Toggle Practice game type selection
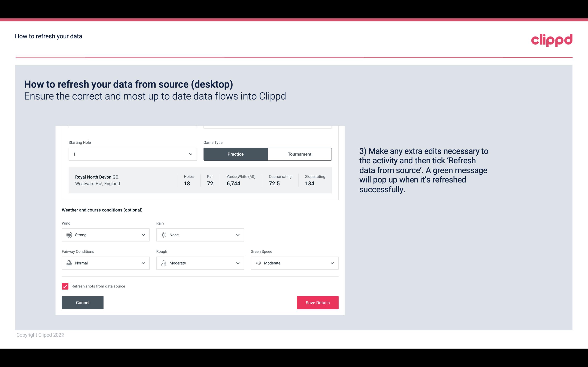This screenshot has width=588, height=367. click(236, 154)
